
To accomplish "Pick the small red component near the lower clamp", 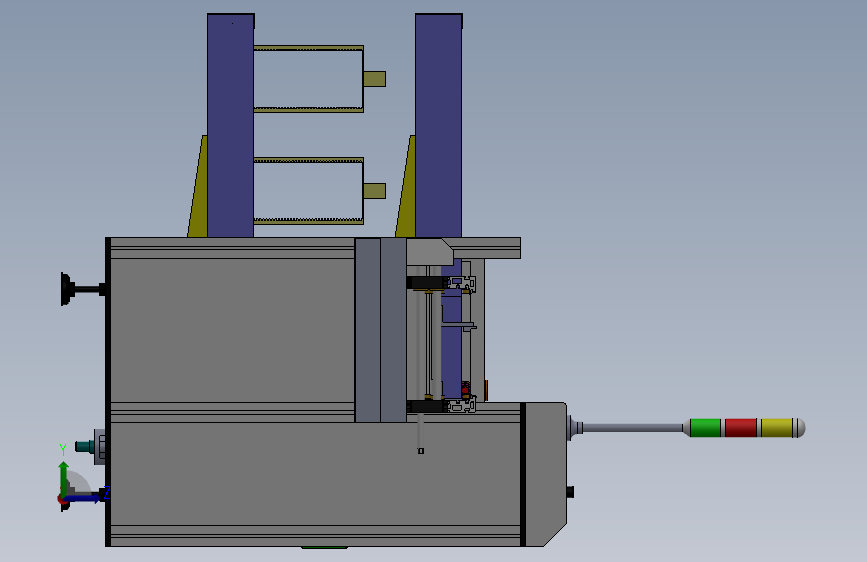I will [465, 389].
